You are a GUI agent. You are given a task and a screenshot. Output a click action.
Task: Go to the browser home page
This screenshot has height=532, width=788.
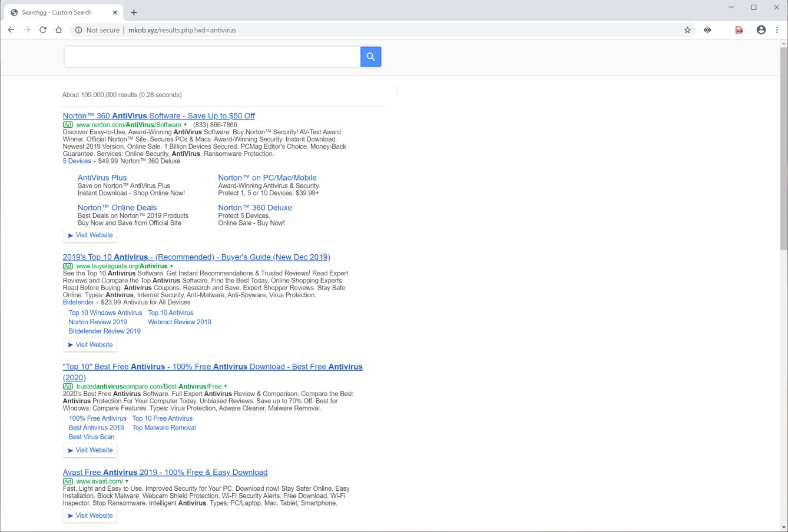click(x=59, y=30)
